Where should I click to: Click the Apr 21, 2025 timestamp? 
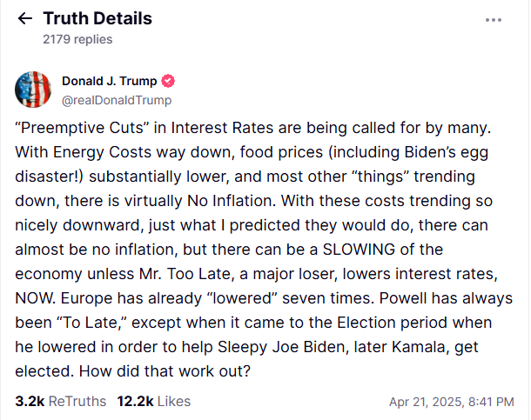point(452,402)
